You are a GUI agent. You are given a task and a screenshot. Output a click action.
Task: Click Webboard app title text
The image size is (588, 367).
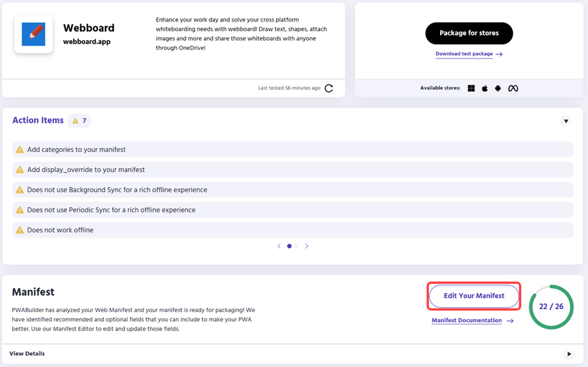point(89,28)
